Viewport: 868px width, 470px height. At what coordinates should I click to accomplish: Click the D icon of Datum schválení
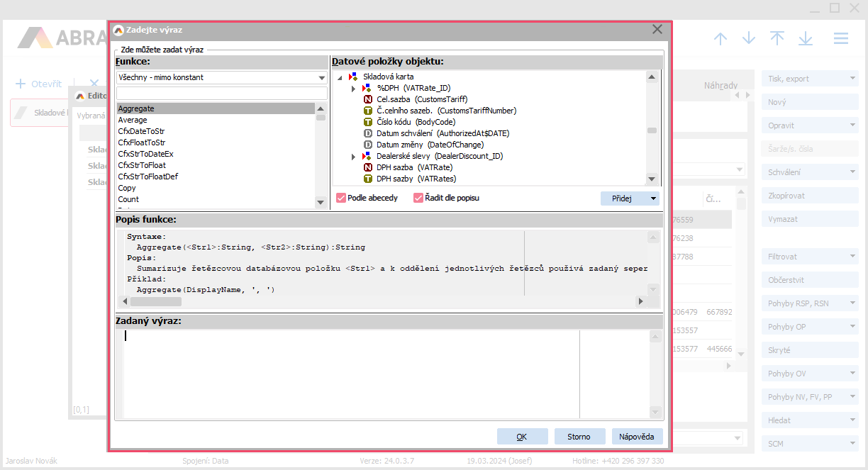tap(367, 133)
